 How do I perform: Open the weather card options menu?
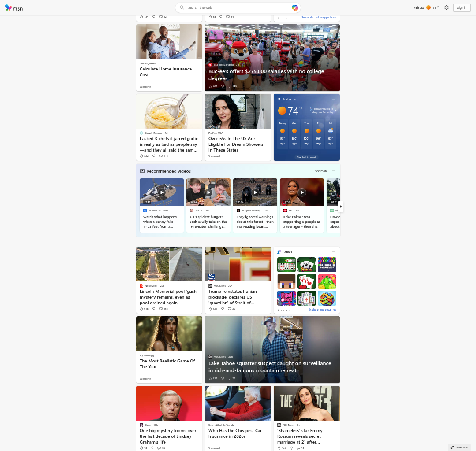333,99
